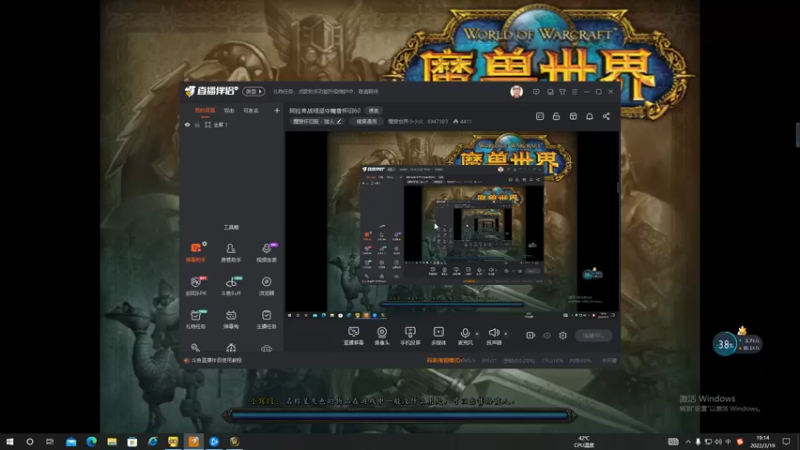Open the 房管助手 tool

(x=231, y=253)
